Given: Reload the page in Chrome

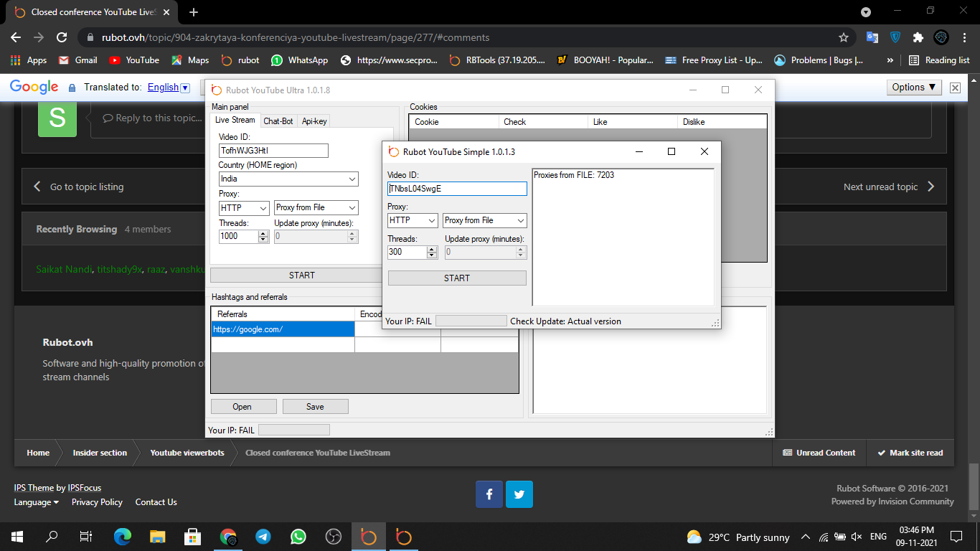Looking at the screenshot, I should point(62,37).
